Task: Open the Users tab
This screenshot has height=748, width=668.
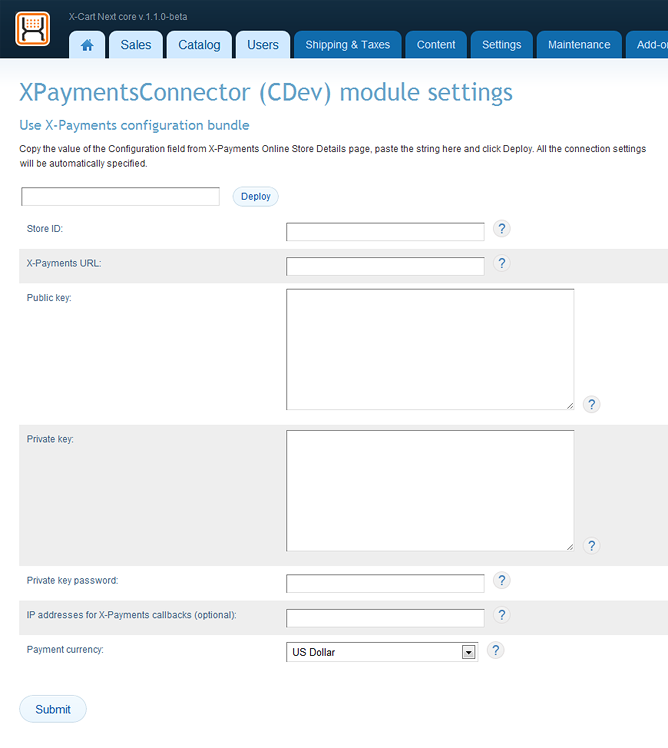Action: (x=263, y=45)
